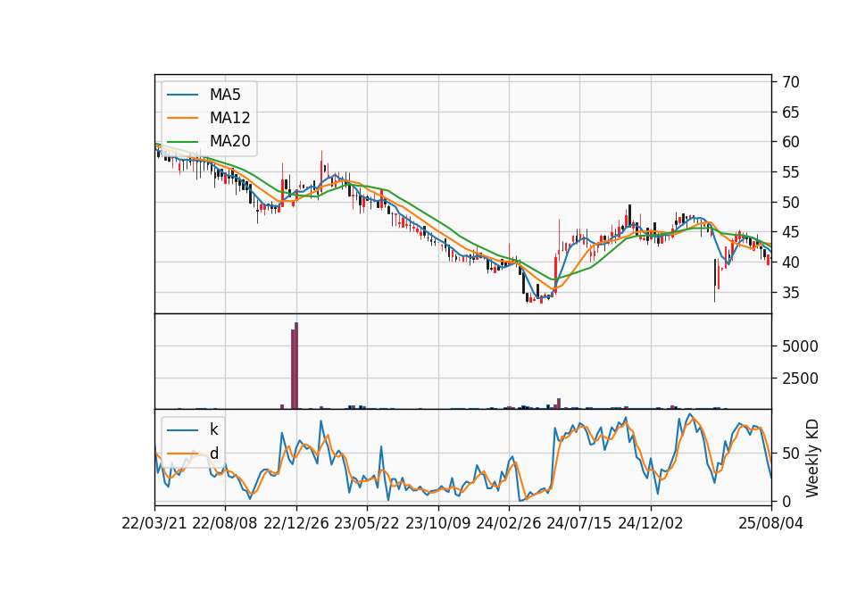Click the 23/10/09 date tick label
857x616 pixels.
click(437, 523)
